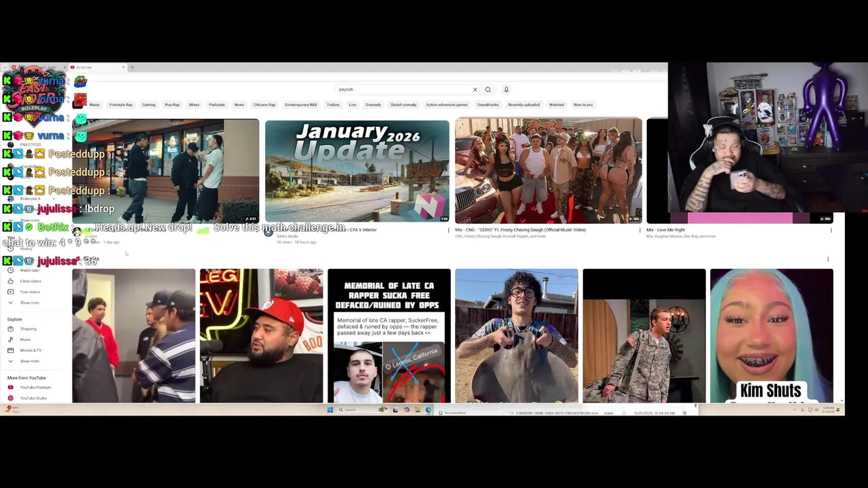Open the YouTube Studio icon
868x488 pixels.
click(x=10, y=398)
